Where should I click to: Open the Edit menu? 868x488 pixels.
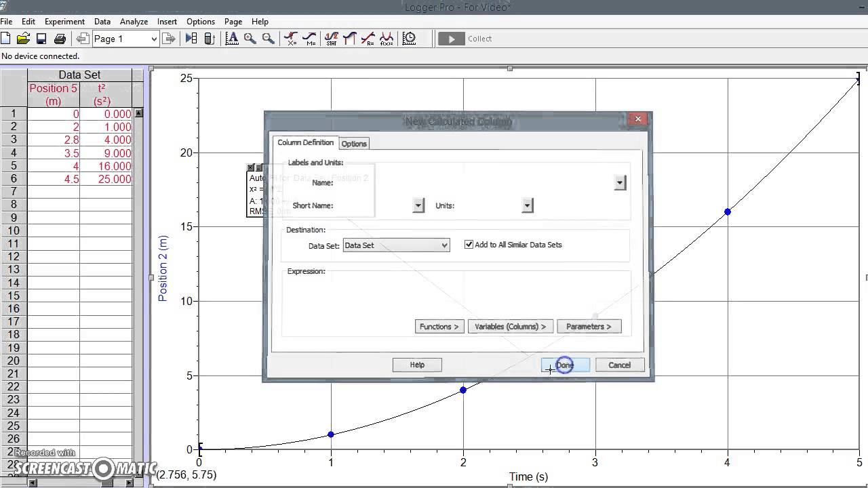coord(28,22)
